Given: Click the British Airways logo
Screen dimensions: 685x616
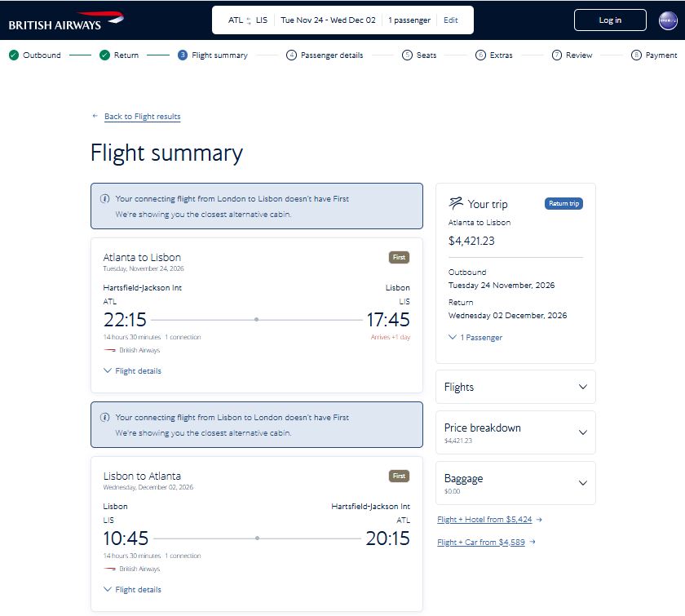Looking at the screenshot, I should (66, 20).
